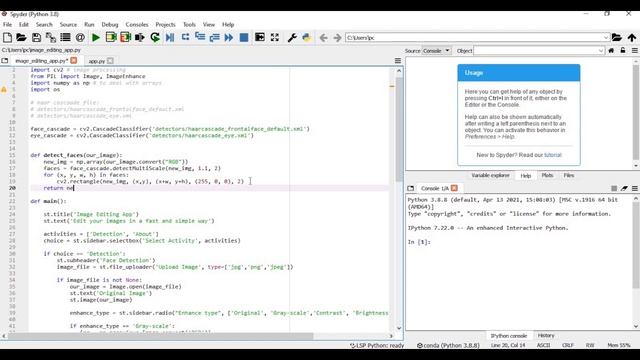Viewport: 640px width, 360px height.
Task: Click the line 5 warning triangle
Action: tap(4, 89)
